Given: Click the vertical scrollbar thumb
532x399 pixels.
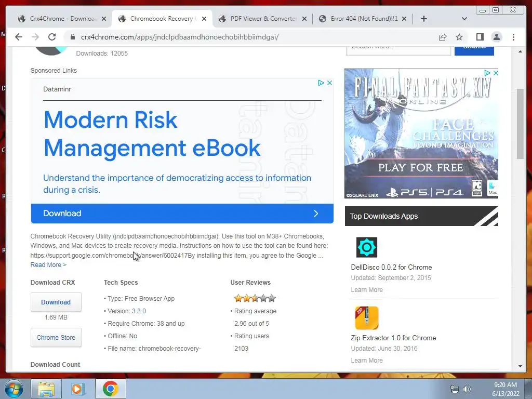Looking at the screenshot, I should [x=520, y=124].
